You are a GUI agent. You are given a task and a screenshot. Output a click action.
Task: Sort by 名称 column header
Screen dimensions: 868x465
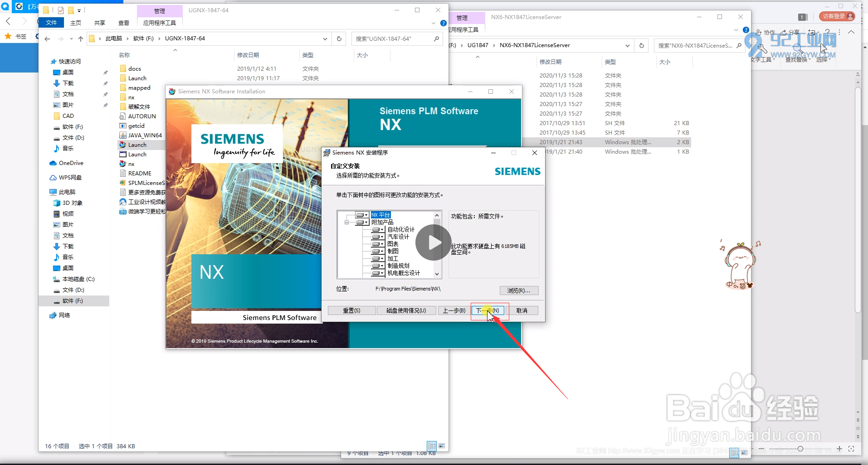[x=124, y=55]
